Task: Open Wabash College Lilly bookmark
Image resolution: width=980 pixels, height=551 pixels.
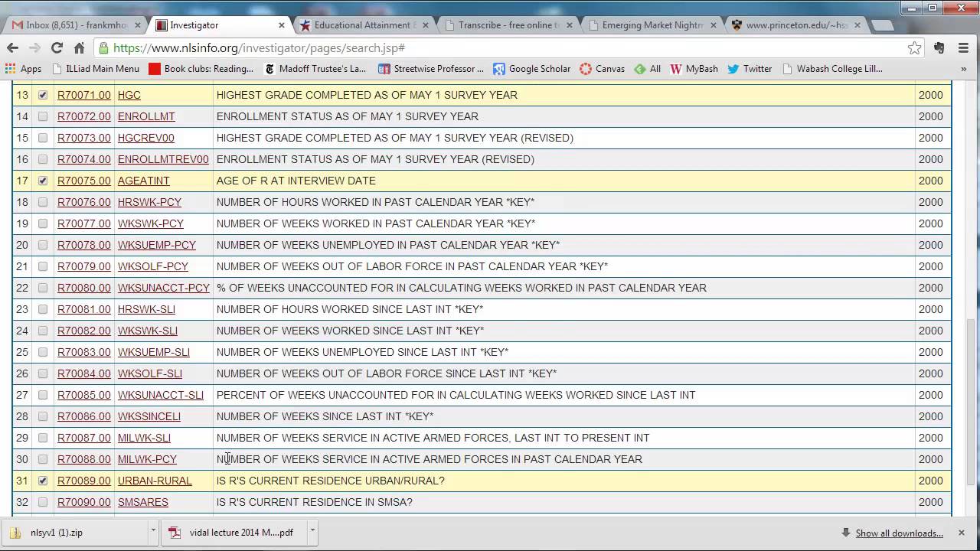Action: tap(832, 69)
